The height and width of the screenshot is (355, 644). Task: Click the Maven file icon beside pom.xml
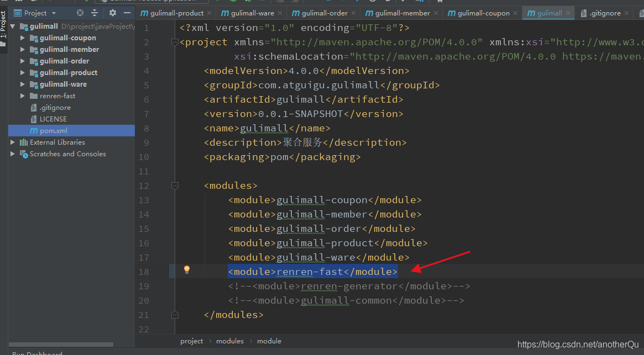34,130
